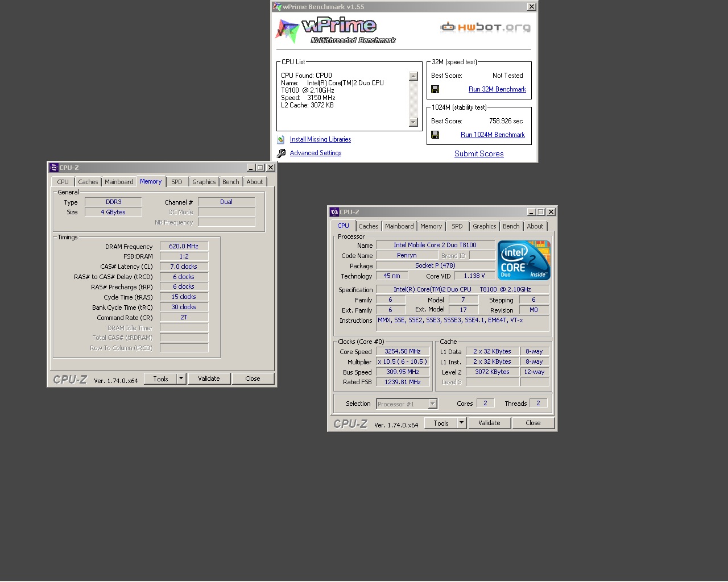Click the wPrime logo graphic
This screenshot has height=582, width=728.
(335, 31)
